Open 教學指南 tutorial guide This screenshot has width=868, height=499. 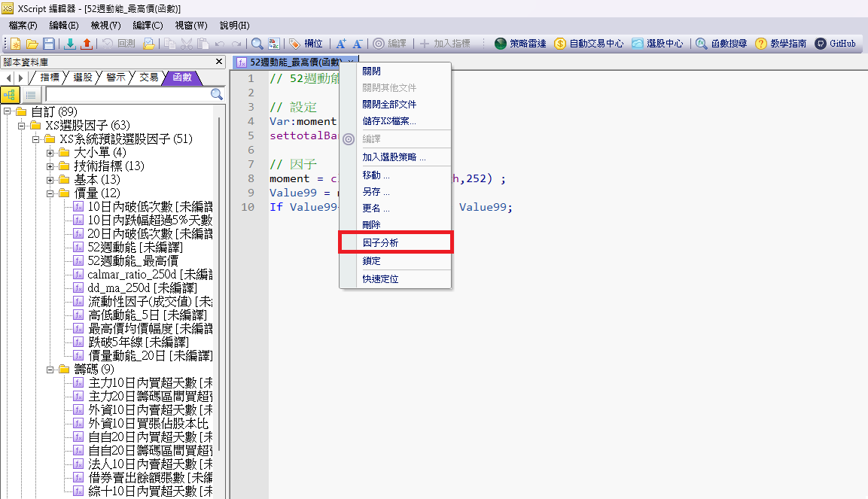tap(782, 44)
